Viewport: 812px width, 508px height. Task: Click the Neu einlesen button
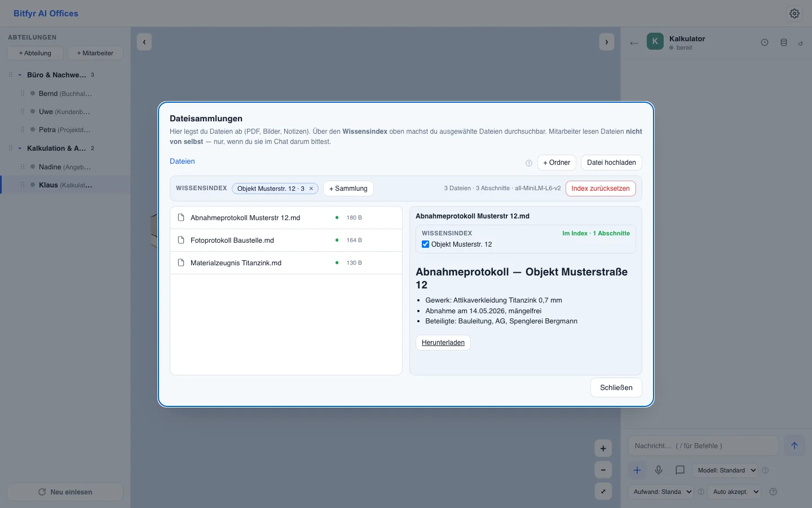[65, 492]
